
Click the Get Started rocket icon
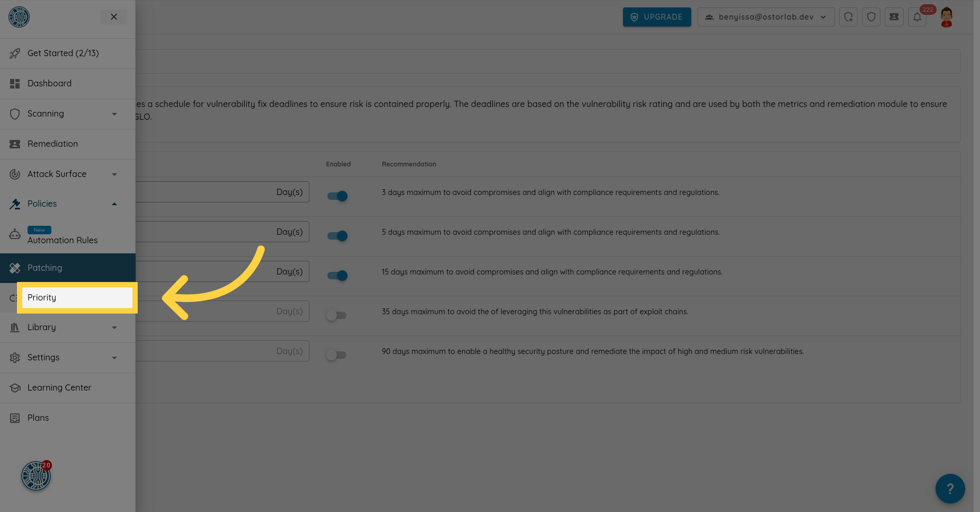(x=15, y=54)
